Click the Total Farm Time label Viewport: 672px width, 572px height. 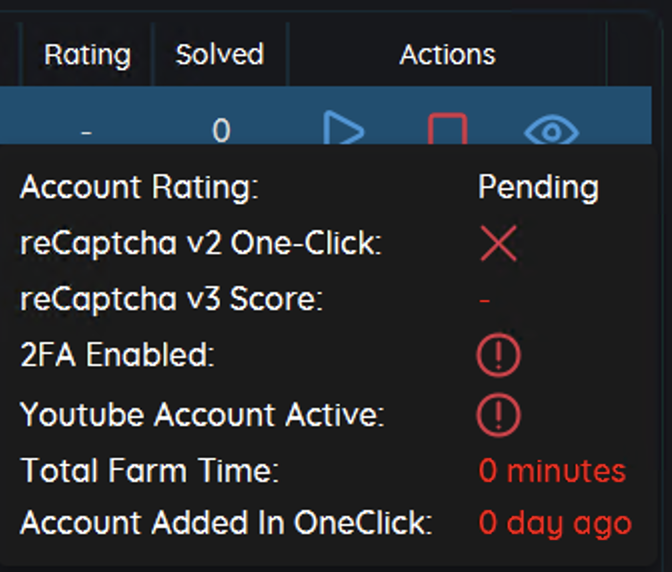click(x=150, y=470)
